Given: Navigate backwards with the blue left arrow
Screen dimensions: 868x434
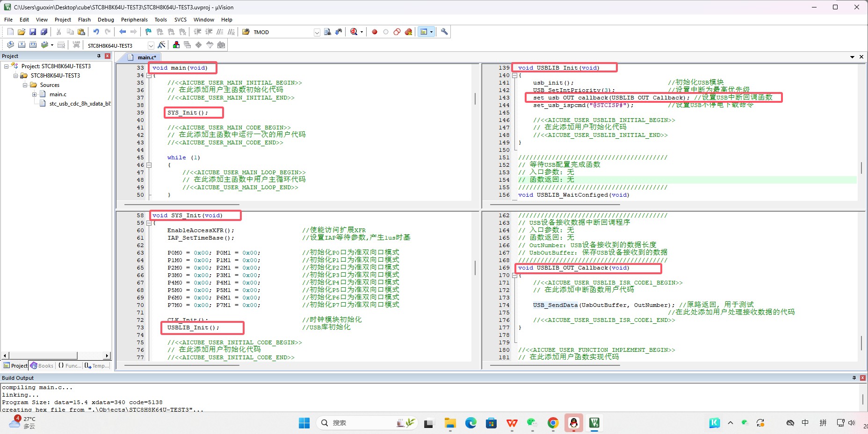Looking at the screenshot, I should (123, 32).
